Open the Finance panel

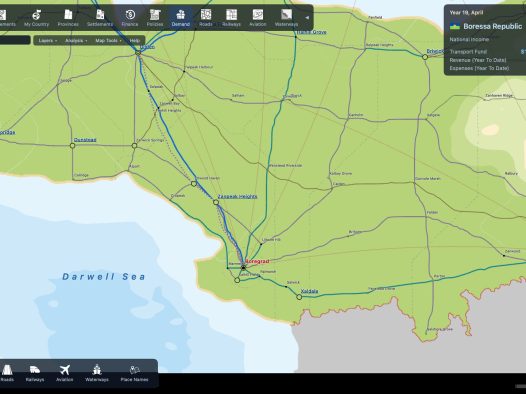130,18
